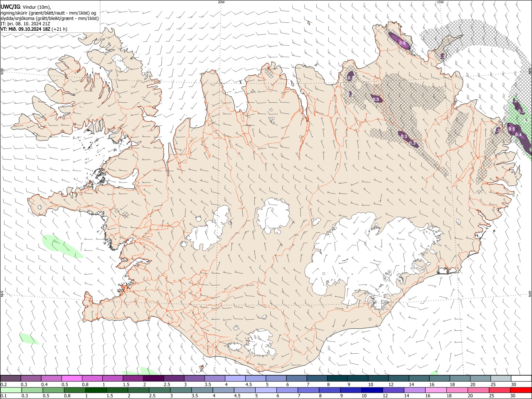Click the grey-green rain swatch from 3 to 3.5
Image resolution: width=532 pixels, height=399 pixels.
pos(181,390)
